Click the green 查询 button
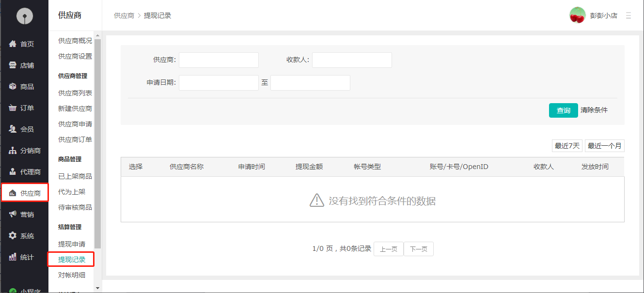This screenshot has width=644, height=293. pyautogui.click(x=563, y=110)
